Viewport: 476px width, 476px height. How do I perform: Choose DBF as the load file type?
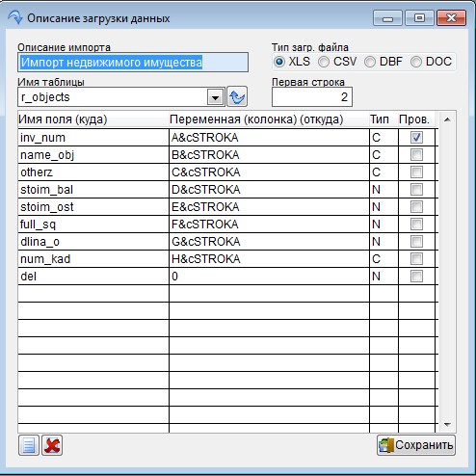click(x=370, y=62)
